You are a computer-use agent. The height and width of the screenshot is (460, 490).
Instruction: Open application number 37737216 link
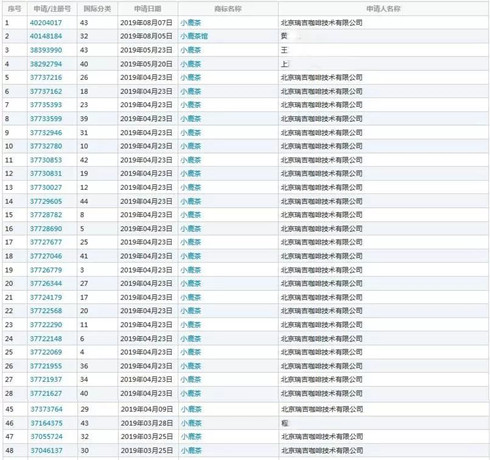(x=46, y=77)
